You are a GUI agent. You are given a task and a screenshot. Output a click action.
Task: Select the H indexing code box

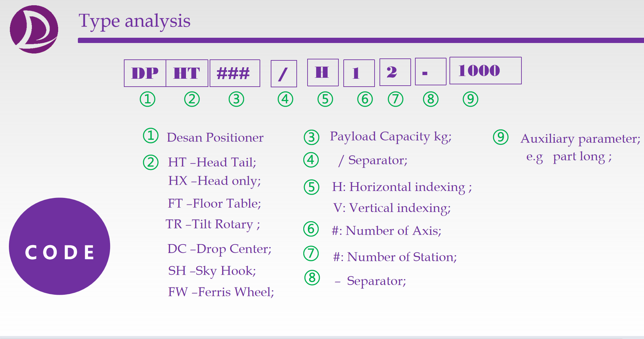pos(323,73)
